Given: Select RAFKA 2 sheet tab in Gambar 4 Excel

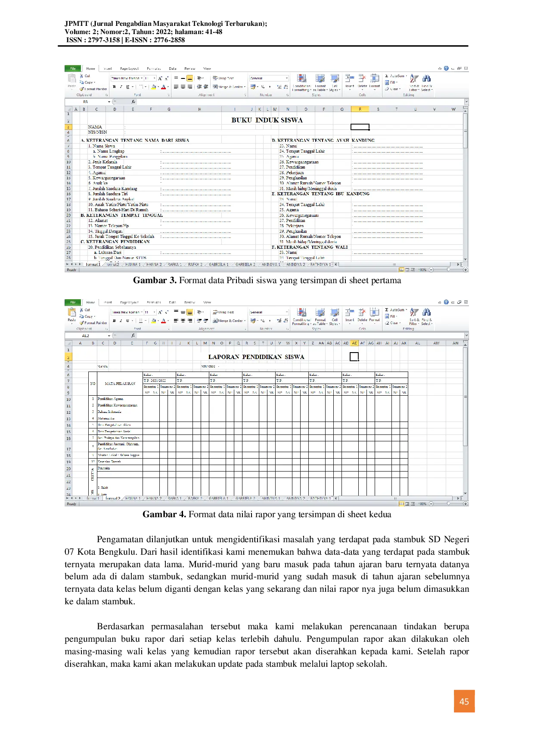Looking at the screenshot, I should (195, 498).
